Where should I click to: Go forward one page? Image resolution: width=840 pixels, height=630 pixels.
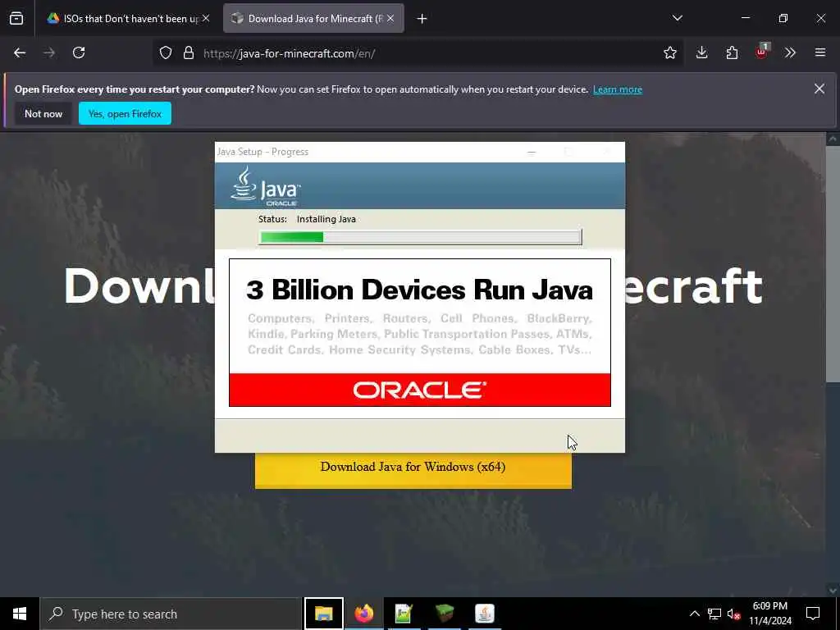coord(49,52)
